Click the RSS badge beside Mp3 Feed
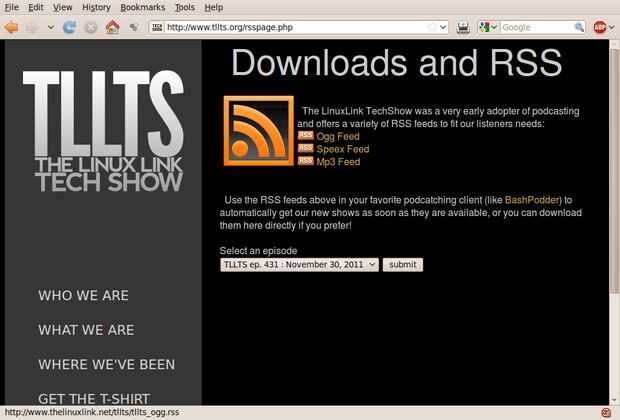620x420 pixels. coord(306,161)
